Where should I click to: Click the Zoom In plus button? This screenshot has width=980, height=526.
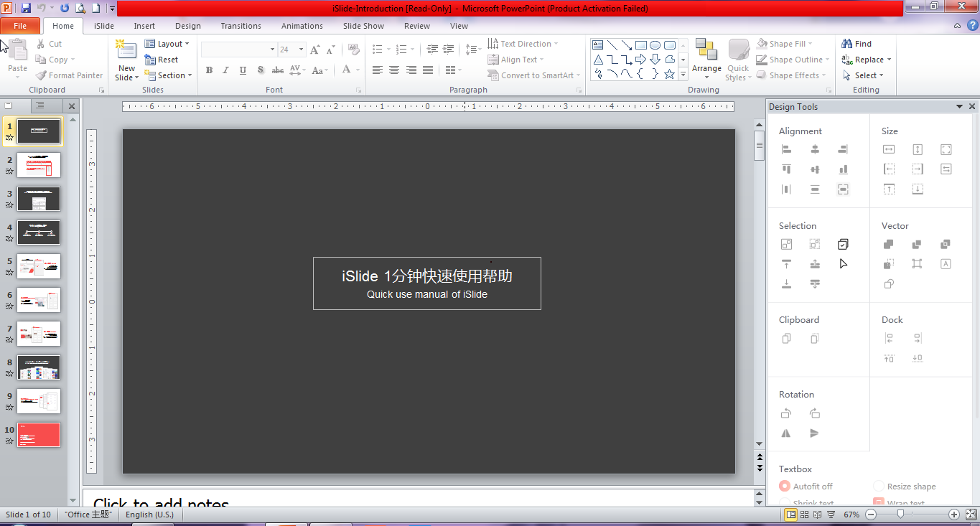coord(953,515)
